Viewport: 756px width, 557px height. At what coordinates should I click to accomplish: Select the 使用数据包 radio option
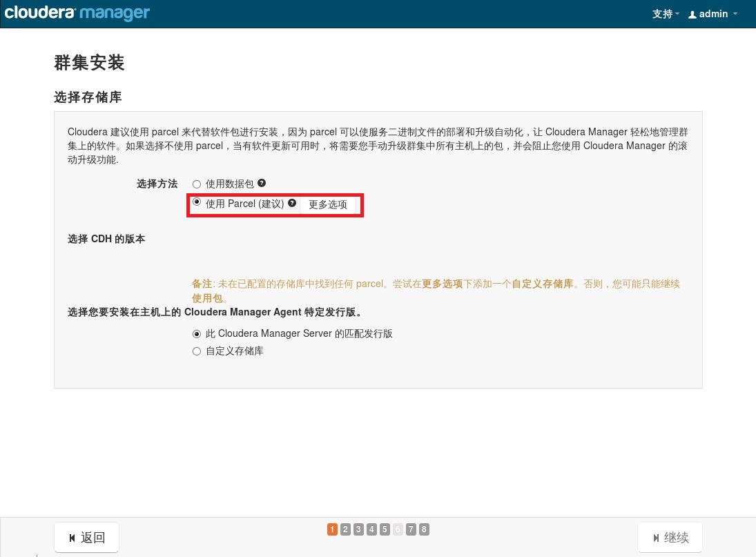pos(196,184)
